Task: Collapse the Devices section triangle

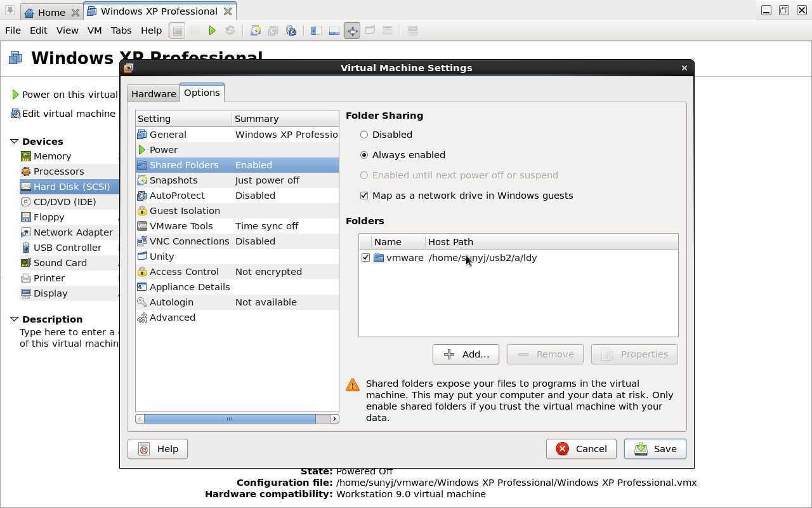Action: point(14,142)
